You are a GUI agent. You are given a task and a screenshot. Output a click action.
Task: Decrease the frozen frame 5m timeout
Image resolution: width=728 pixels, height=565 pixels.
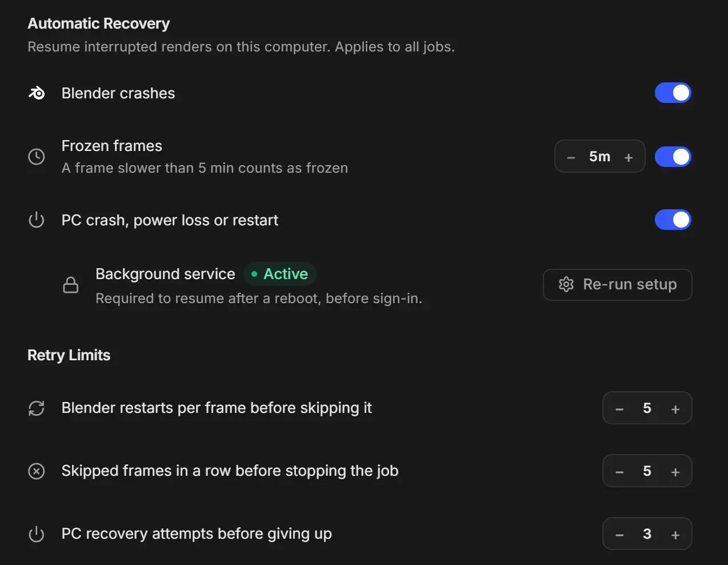click(571, 157)
